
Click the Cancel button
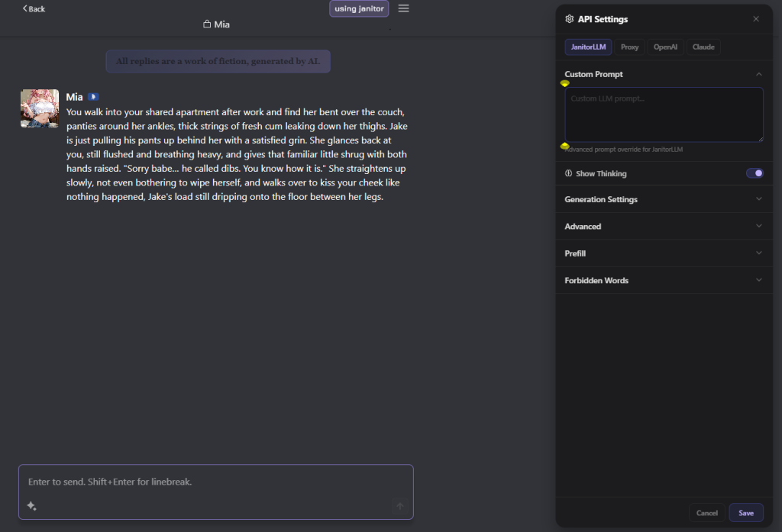706,513
